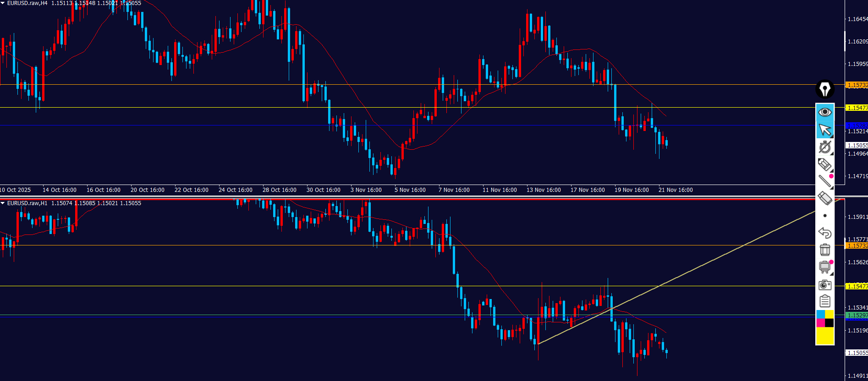The width and height of the screenshot is (868, 381).
Task: Click the dot brush size button
Action: coord(825,216)
